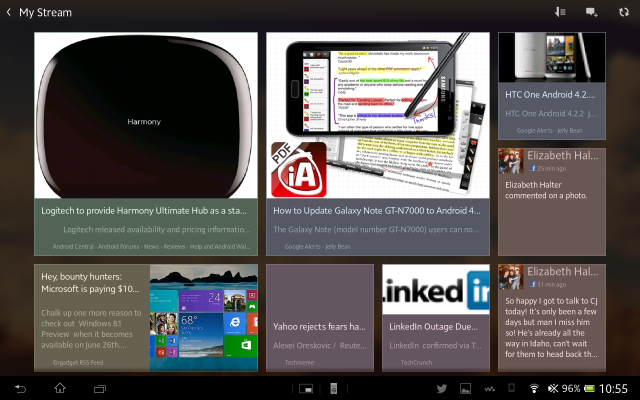Tap Google Alerts - Jelly Bean label on HTC card
Viewport: 640px width, 400px height.
coord(549,131)
